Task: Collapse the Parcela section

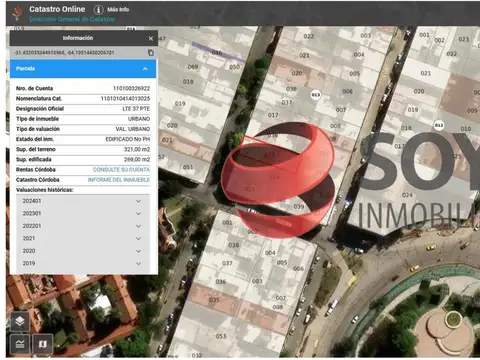Action: (x=145, y=69)
